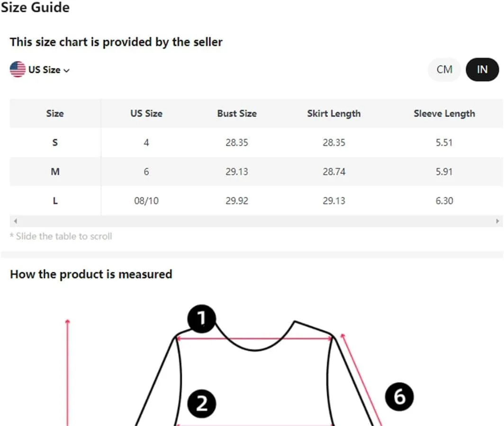
Task: Select the S size row label
Action: [x=55, y=142]
